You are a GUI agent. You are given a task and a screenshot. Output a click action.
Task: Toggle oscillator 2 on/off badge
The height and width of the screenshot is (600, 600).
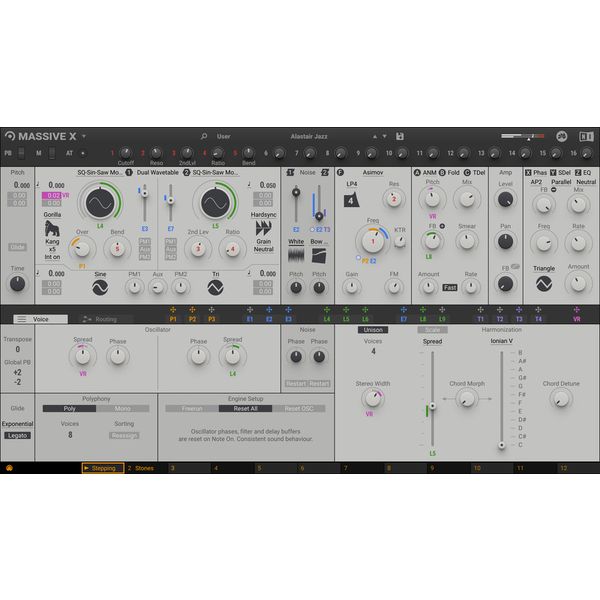click(x=186, y=173)
